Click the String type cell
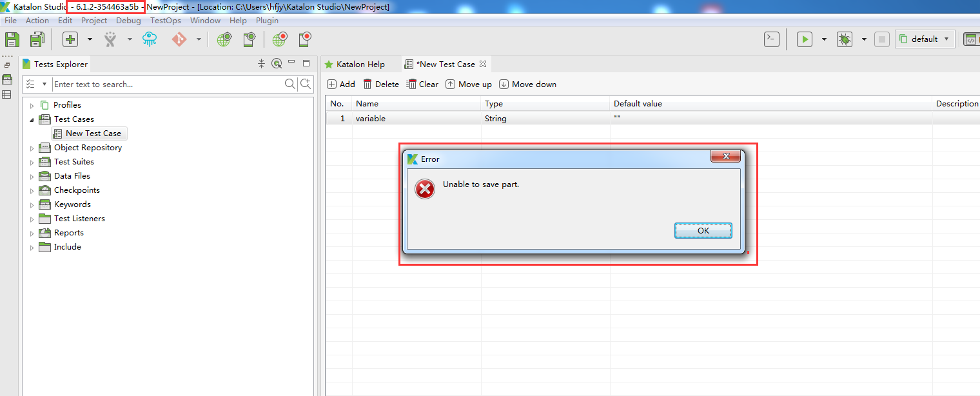Image resolution: width=980 pixels, height=396 pixels. click(x=545, y=119)
